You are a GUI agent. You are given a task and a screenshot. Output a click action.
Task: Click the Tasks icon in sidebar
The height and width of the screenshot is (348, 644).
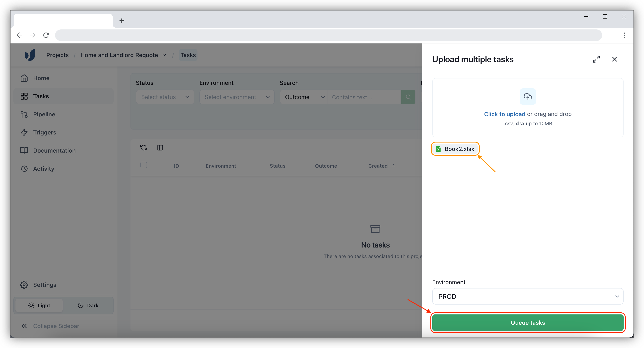pos(24,96)
